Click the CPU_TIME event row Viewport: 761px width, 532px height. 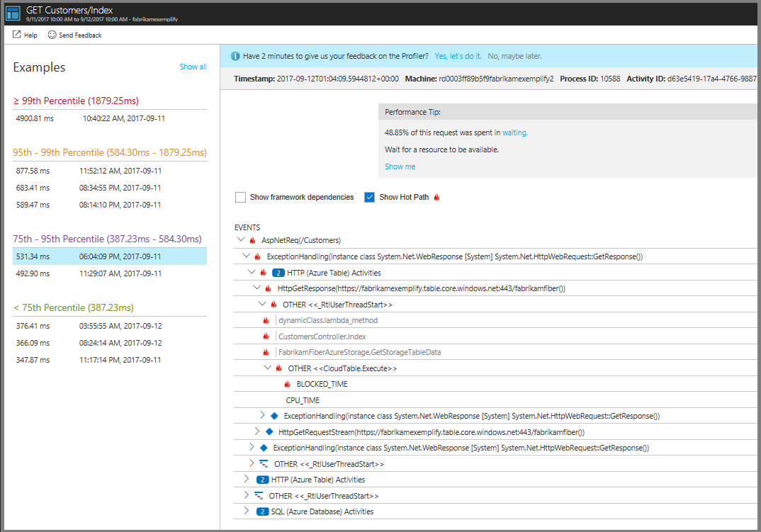(x=495, y=400)
